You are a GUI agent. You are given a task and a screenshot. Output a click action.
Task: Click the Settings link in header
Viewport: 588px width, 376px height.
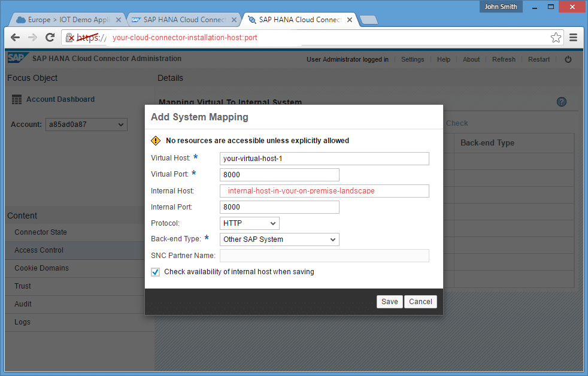(413, 59)
